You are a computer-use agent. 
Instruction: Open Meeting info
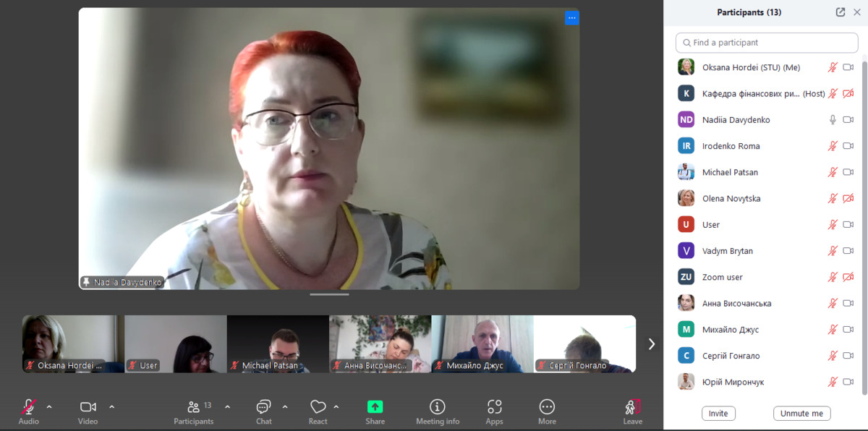438,406
